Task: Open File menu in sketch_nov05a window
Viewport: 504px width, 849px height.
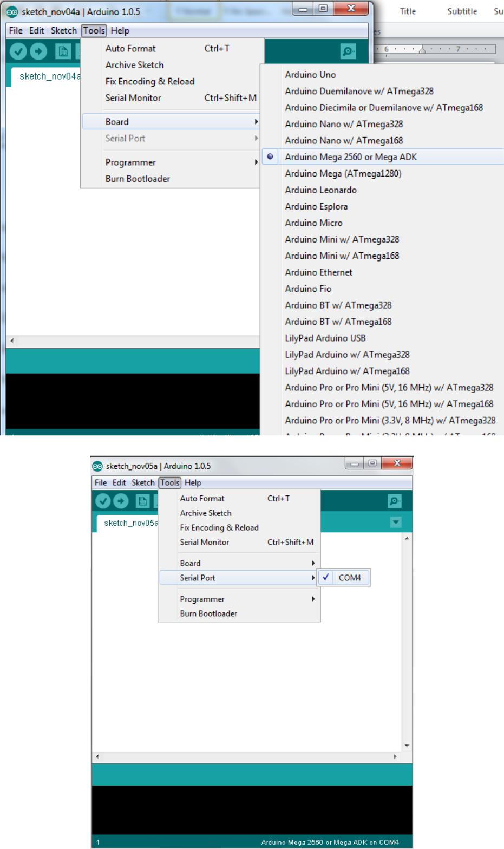Action: point(101,482)
